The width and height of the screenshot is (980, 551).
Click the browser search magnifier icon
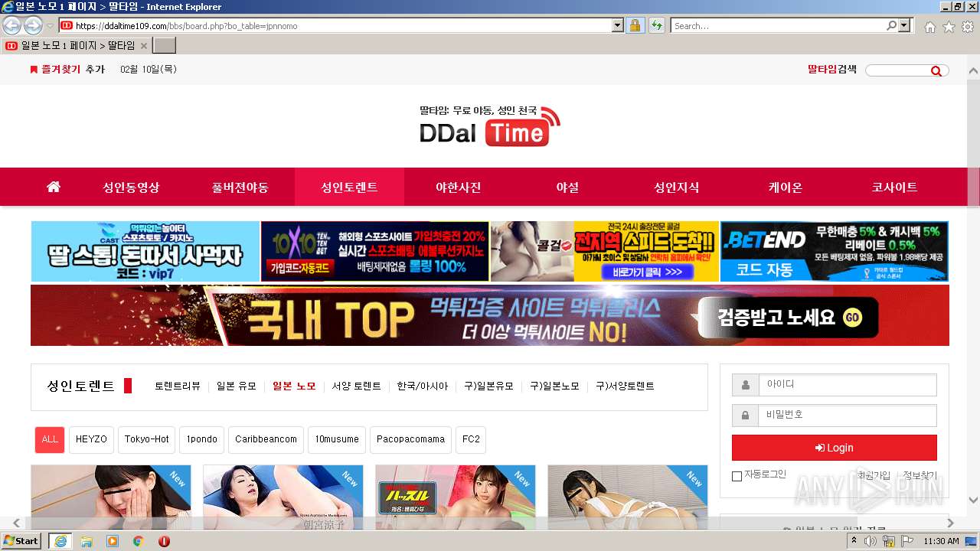(x=891, y=25)
